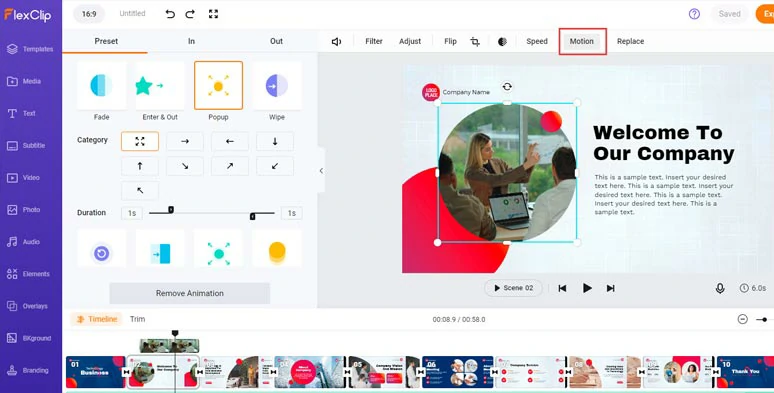
Task: Open the Filter option
Action: coord(374,41)
